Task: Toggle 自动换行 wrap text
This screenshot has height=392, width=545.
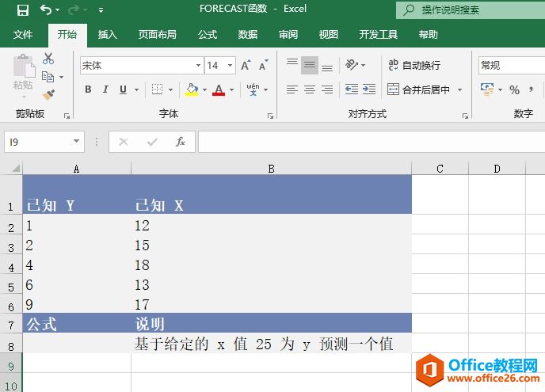Action: (x=414, y=65)
